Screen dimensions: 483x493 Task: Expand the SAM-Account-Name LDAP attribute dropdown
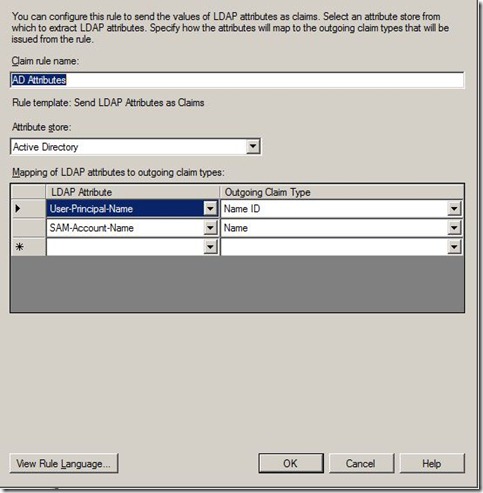[210, 228]
